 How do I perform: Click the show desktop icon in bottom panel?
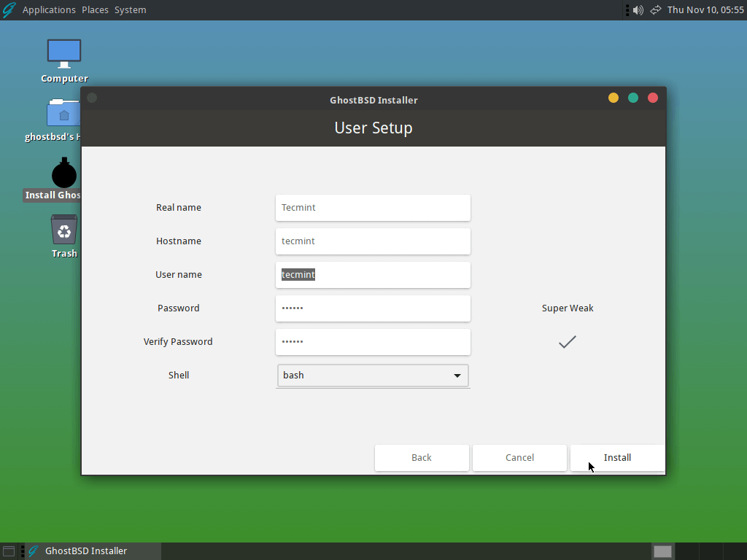pyautogui.click(x=9, y=551)
